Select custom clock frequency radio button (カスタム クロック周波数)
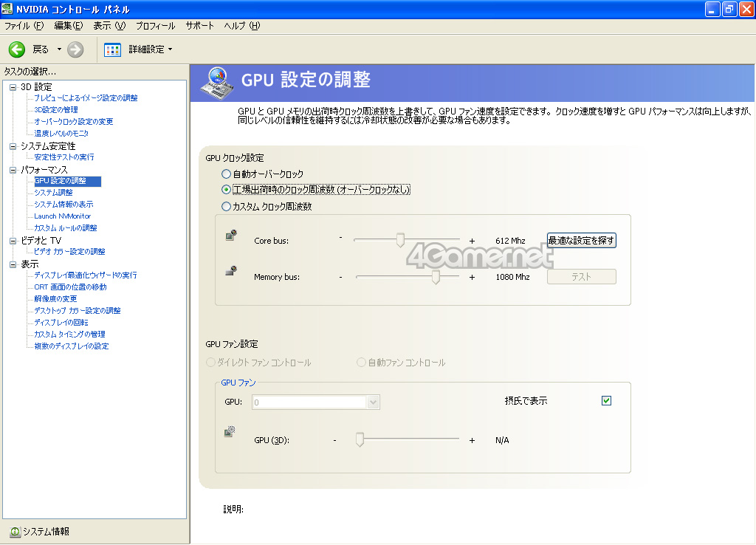This screenshot has width=756, height=545. click(226, 207)
